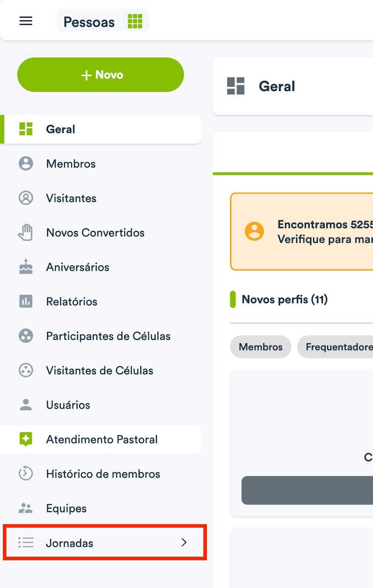Select the Membros filter chip

pyautogui.click(x=260, y=347)
